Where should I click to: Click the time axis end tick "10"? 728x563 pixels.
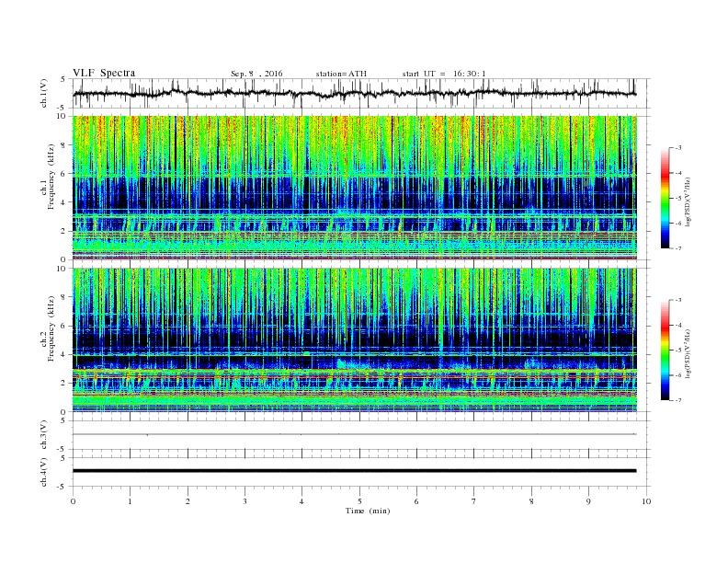(646, 501)
